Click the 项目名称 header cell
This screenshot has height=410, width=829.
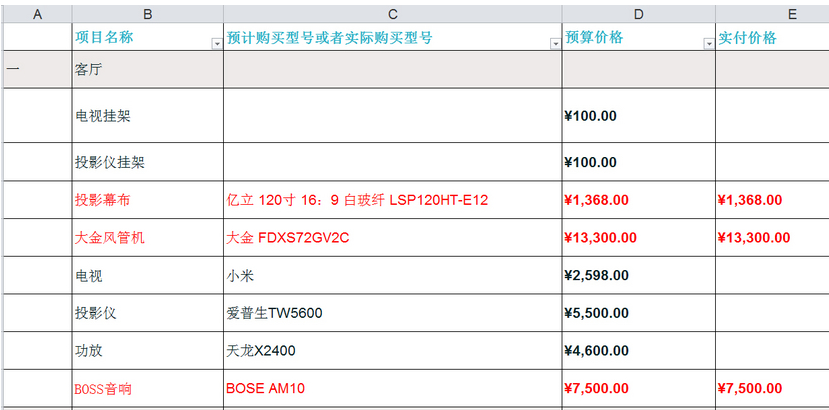(x=148, y=37)
